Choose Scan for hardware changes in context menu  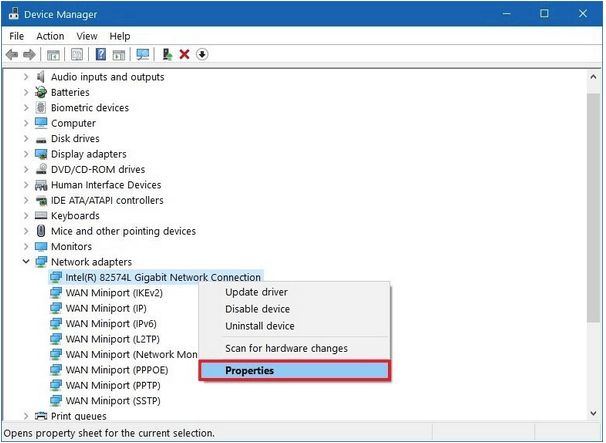294,348
